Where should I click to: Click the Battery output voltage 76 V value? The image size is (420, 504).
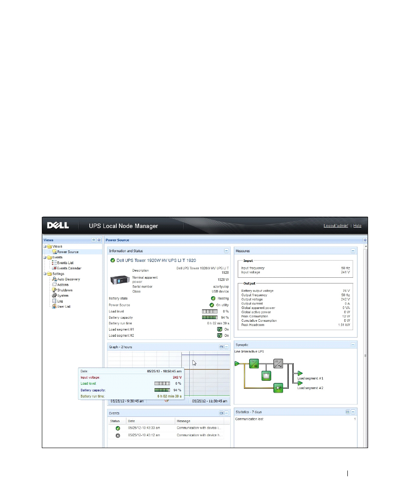click(346, 291)
